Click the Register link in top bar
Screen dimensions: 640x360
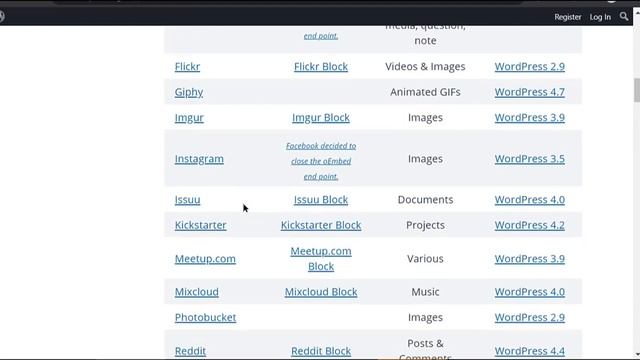567,17
